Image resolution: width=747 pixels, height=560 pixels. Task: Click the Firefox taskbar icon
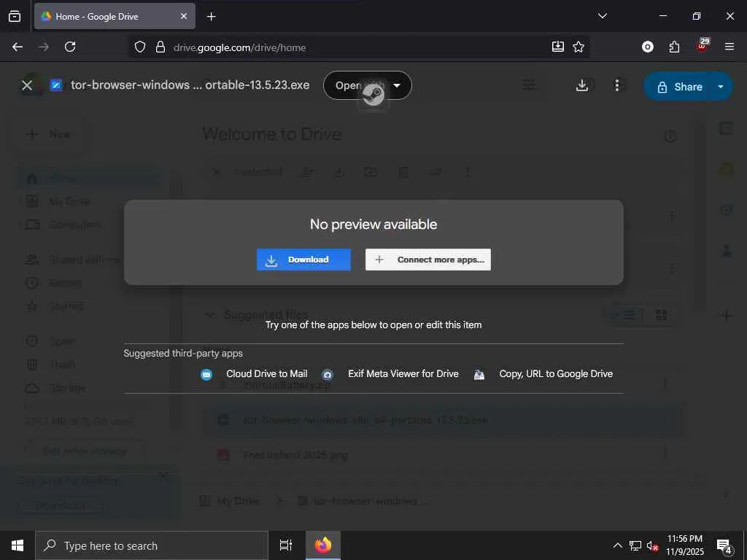coord(323,545)
